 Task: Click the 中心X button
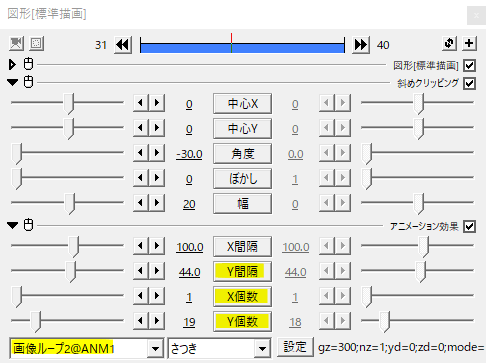tap(242, 104)
